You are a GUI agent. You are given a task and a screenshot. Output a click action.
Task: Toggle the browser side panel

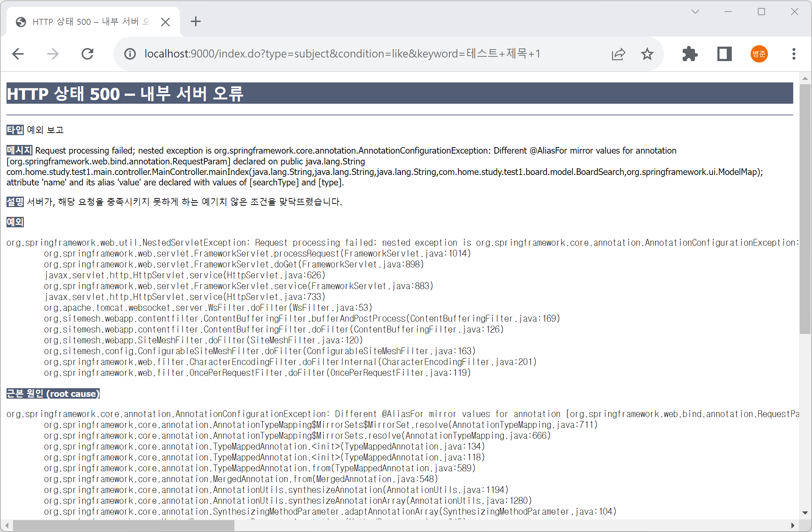tap(724, 54)
